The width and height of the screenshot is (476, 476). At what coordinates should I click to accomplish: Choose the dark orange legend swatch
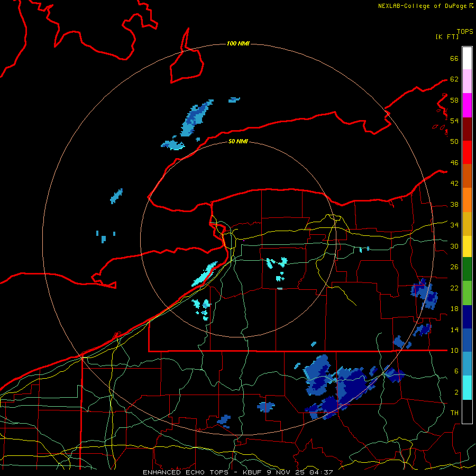467,176
